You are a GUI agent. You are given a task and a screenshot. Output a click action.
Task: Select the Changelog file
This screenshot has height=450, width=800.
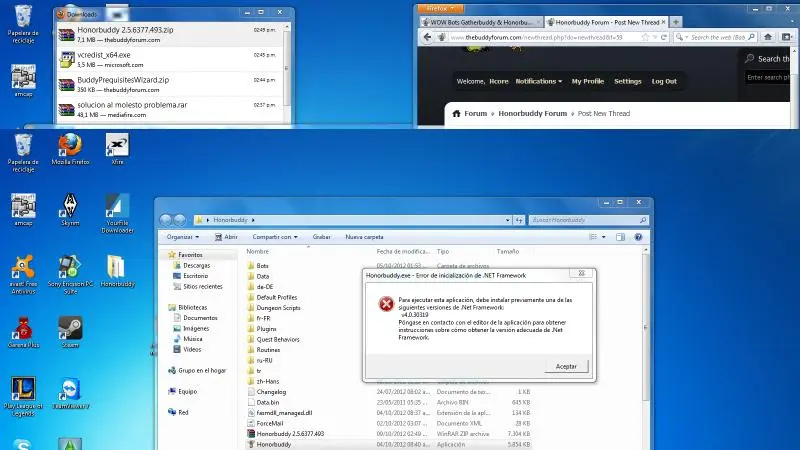[x=271, y=392]
